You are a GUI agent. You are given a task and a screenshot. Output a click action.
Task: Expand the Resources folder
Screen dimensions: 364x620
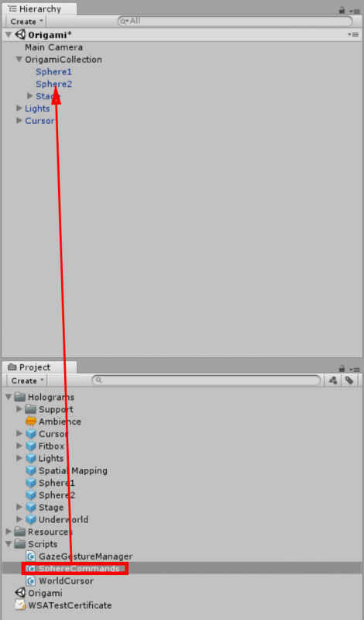tap(9, 532)
